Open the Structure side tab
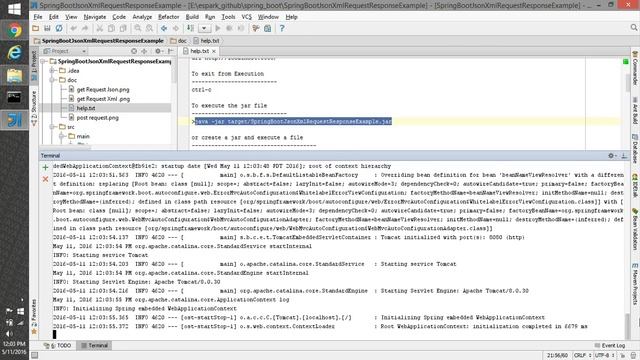This screenshot has height=360, width=640. coord(34,108)
